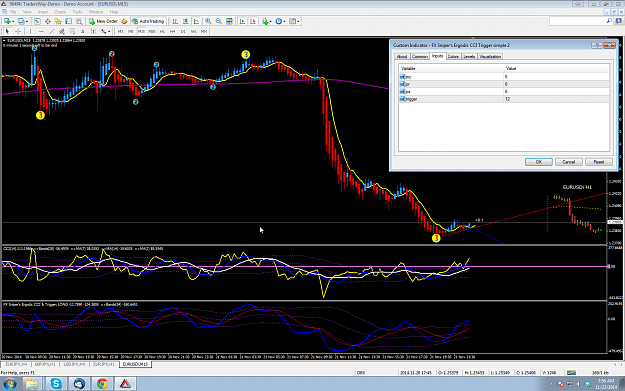Select the crosshair cursor tool

pyautogui.click(x=18, y=31)
